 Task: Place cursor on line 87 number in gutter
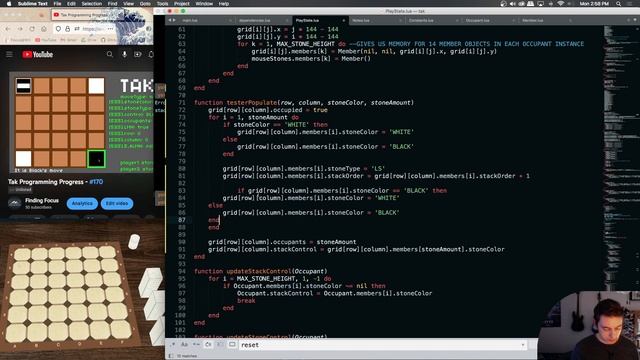coord(182,220)
